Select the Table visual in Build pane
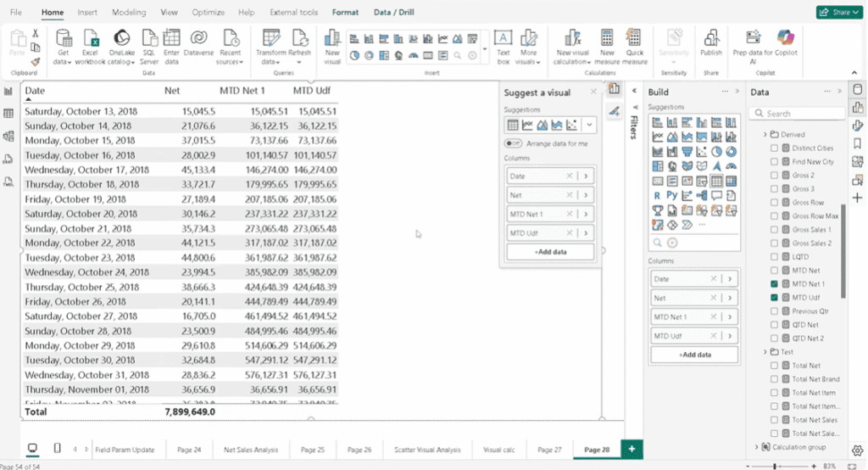Screen dimensions: 868x470 pyautogui.click(x=716, y=182)
